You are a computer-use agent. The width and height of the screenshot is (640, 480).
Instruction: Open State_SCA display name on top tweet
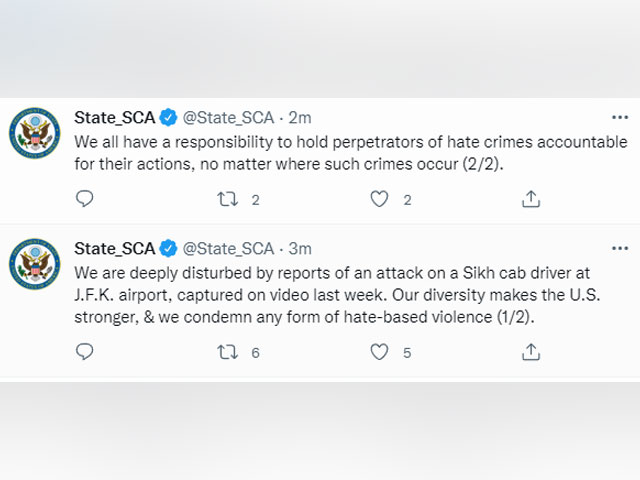(114, 118)
